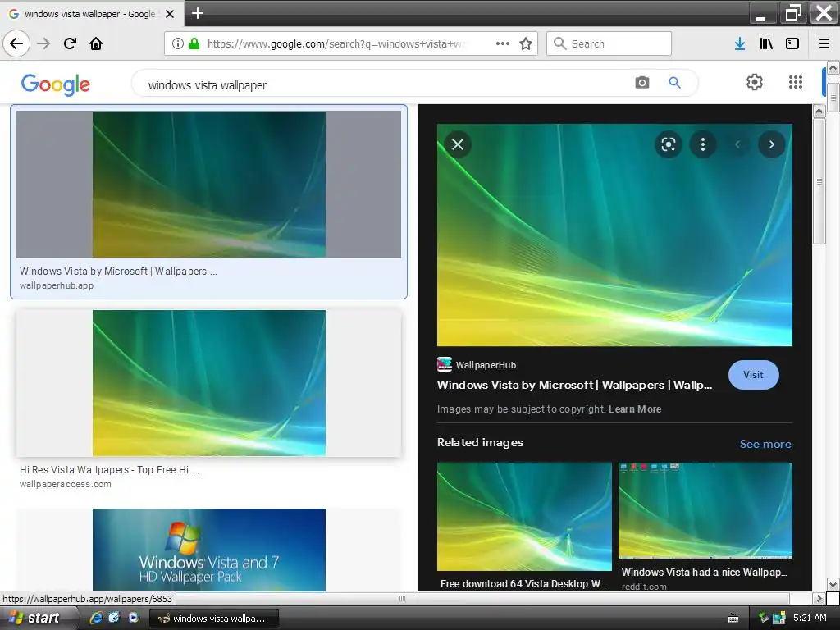
Task: Open the Google apps grid
Action: pyautogui.click(x=796, y=82)
